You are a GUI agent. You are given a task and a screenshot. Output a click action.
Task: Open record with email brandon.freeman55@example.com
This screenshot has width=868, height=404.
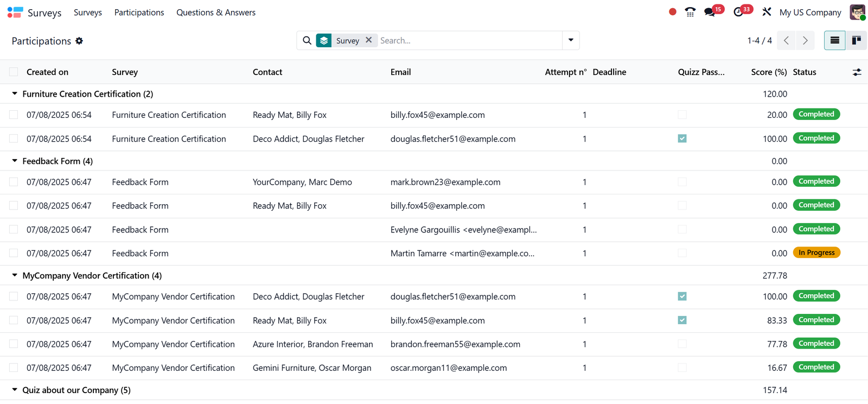pos(455,344)
